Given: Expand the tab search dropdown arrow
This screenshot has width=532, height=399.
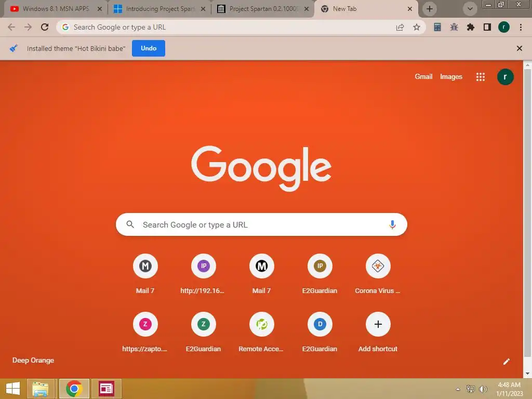Looking at the screenshot, I should click(470, 9).
